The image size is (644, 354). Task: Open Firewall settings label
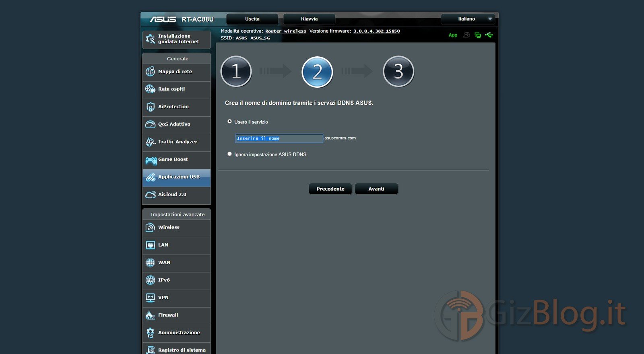(x=168, y=315)
